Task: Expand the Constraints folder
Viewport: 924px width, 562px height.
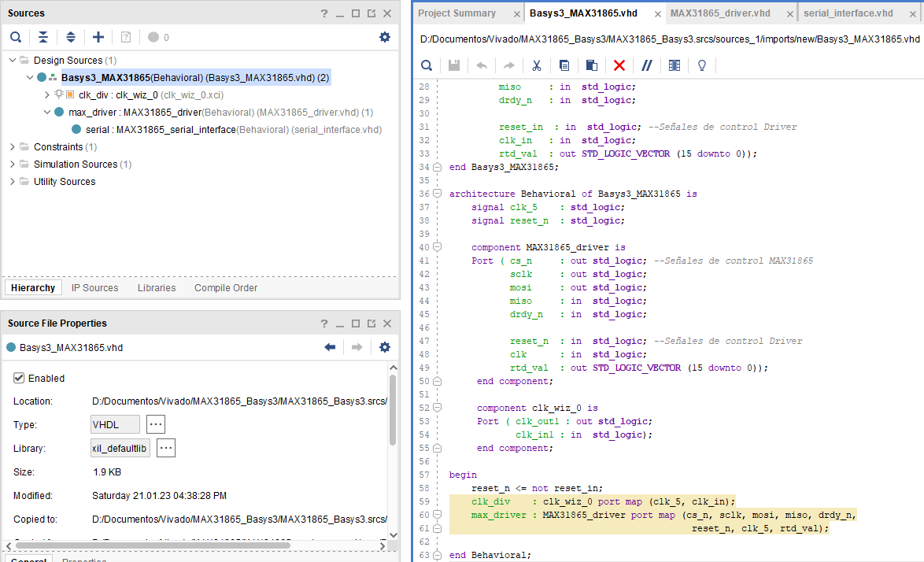Action: (13, 146)
